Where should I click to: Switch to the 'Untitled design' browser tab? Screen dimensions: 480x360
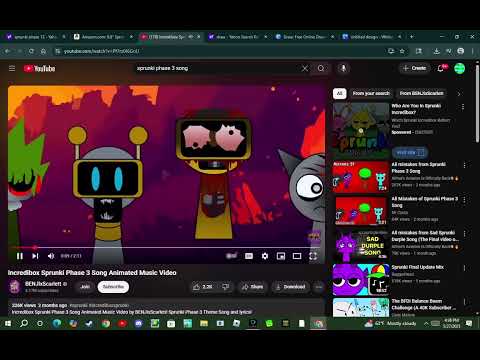pos(371,37)
